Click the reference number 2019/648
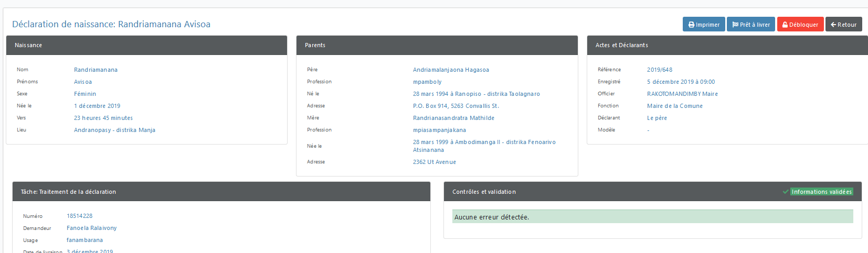Viewport: 868px width, 253px height. point(660,70)
